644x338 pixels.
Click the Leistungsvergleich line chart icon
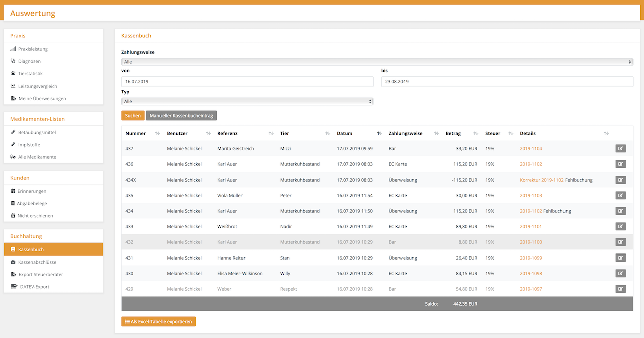pyautogui.click(x=13, y=86)
